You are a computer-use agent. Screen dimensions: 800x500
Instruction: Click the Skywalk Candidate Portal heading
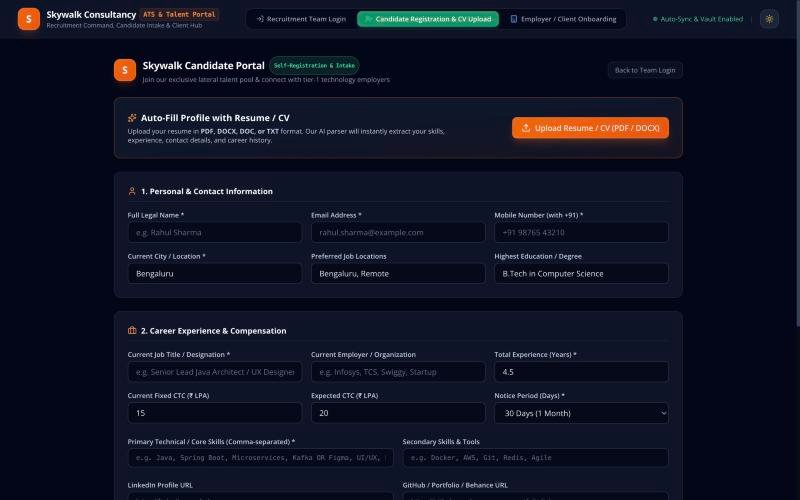[x=204, y=65]
